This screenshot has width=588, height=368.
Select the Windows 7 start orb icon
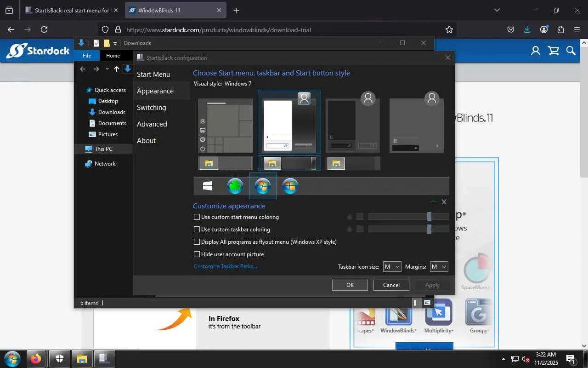(x=263, y=186)
